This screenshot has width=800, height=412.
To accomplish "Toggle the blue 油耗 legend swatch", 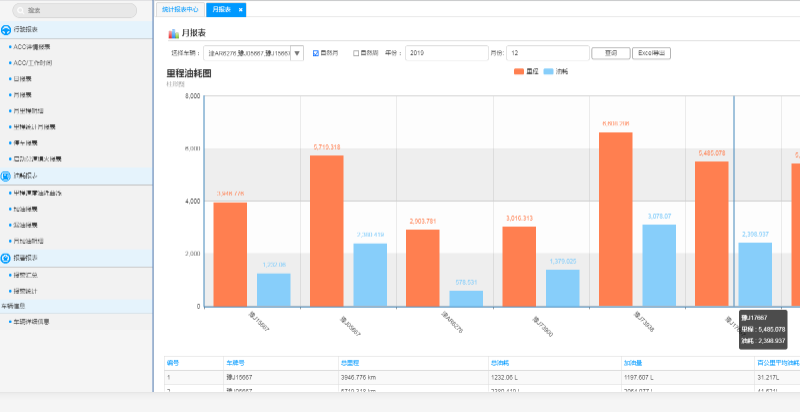I will point(549,72).
